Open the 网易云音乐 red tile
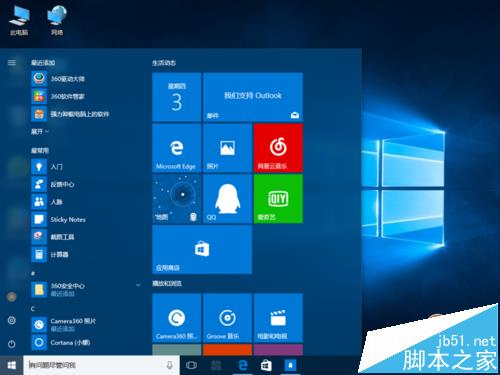 pos(278,148)
